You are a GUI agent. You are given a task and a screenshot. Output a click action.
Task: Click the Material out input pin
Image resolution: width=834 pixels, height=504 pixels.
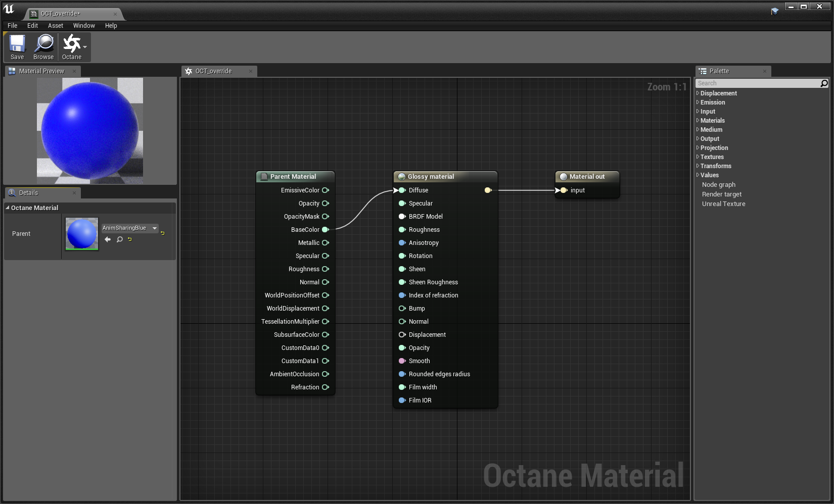(x=564, y=190)
